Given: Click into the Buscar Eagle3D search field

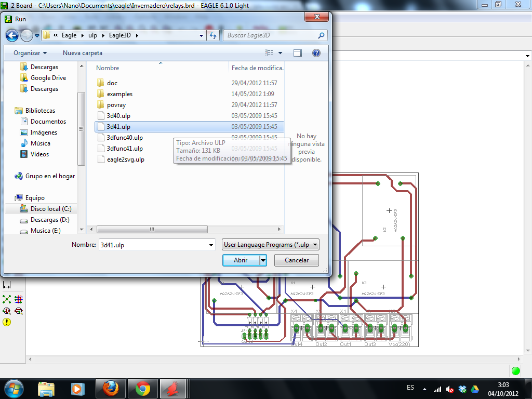Looking at the screenshot, I should point(271,35).
